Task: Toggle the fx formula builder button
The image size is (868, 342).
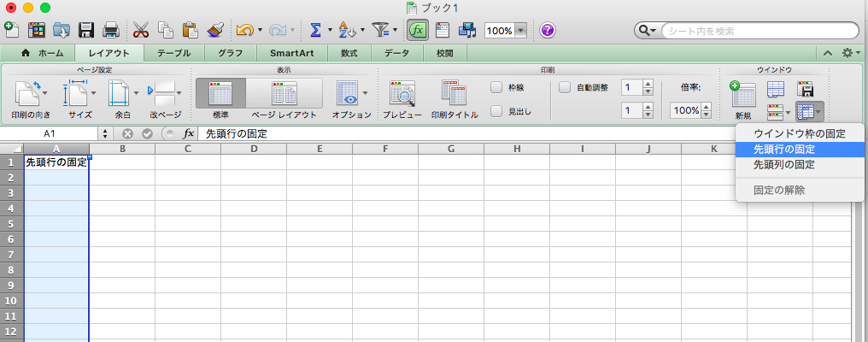Action: (x=417, y=30)
